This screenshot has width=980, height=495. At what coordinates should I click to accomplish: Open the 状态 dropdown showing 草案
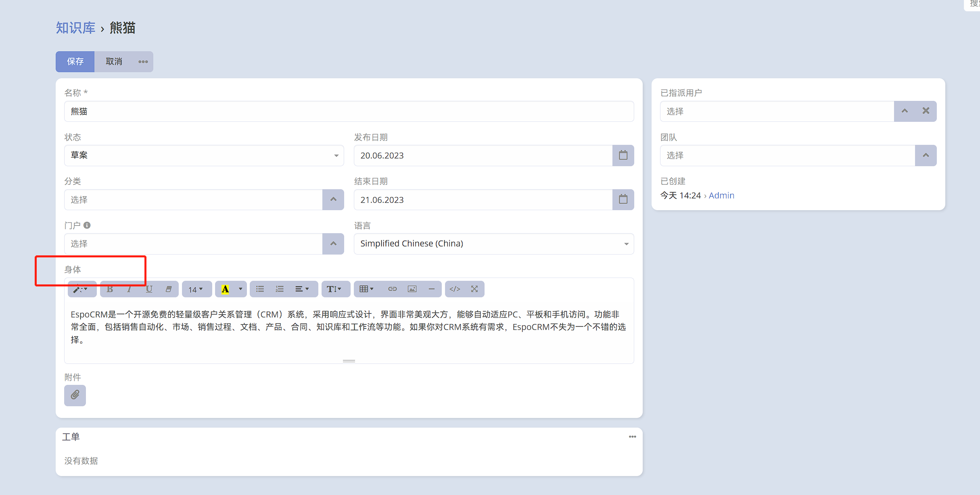[204, 155]
